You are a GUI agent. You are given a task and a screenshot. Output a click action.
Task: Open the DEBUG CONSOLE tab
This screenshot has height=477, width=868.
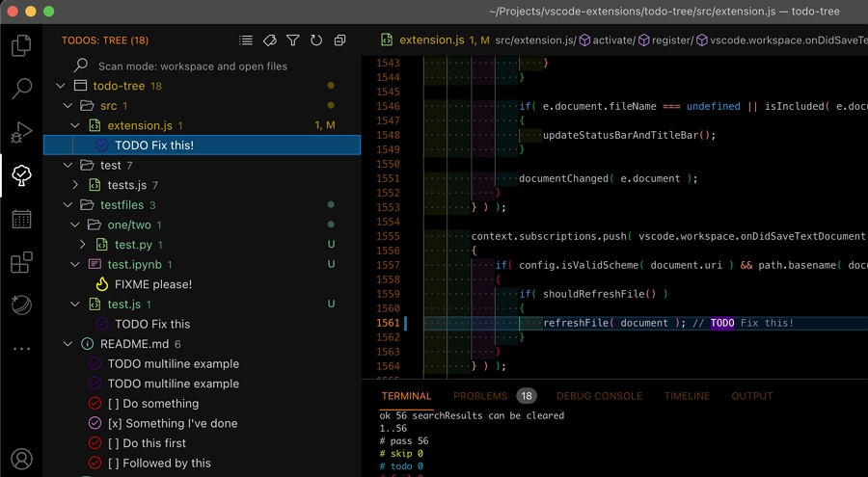pyautogui.click(x=600, y=396)
